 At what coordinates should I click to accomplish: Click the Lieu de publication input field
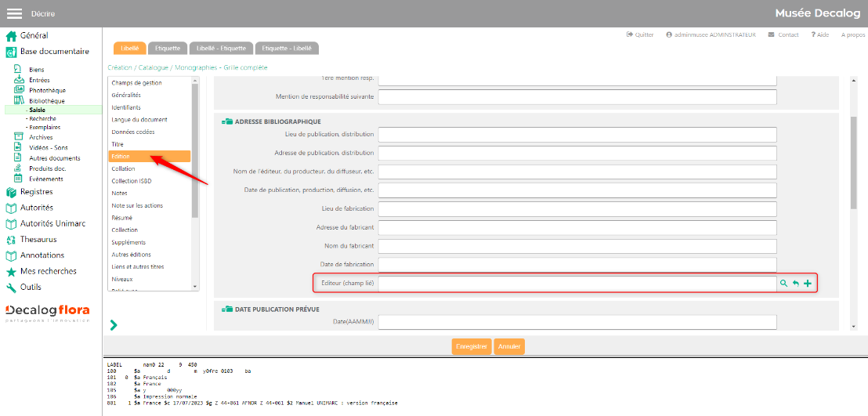click(577, 135)
